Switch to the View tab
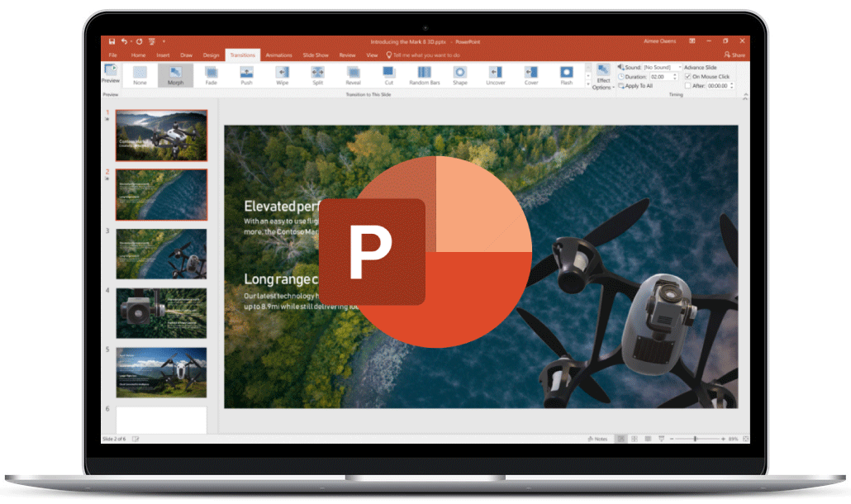 (x=372, y=55)
